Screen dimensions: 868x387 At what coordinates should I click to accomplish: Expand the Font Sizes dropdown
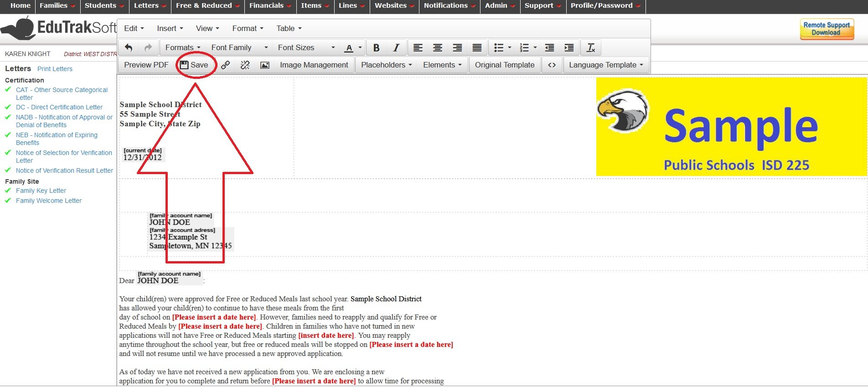tap(306, 48)
